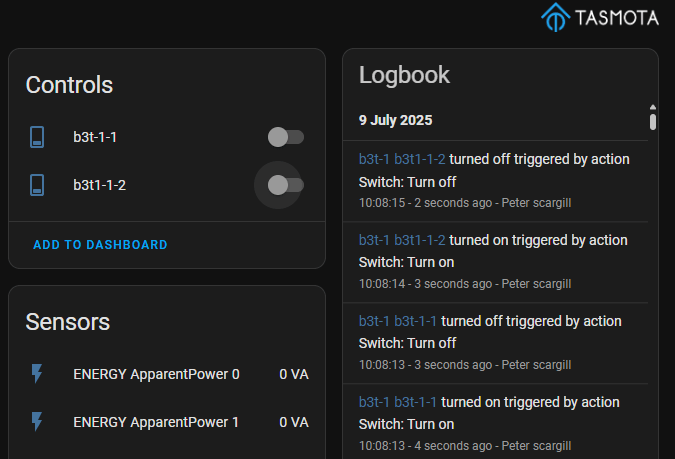Click the Logbook card heading
The image size is (675, 459).
404,75
